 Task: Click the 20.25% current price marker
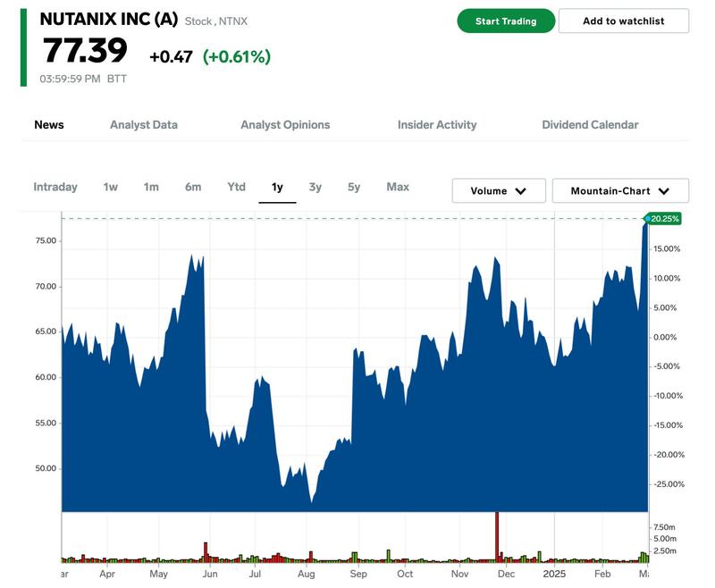tap(664, 218)
